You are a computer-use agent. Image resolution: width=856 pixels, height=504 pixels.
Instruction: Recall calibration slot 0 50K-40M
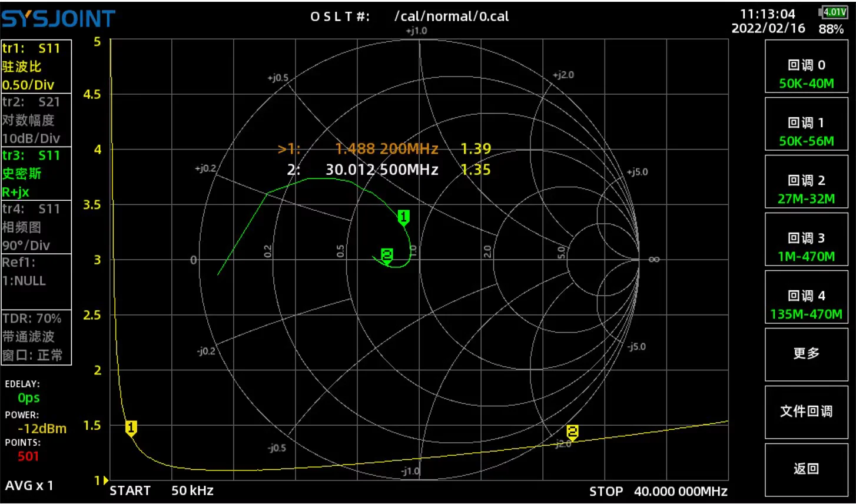806,67
